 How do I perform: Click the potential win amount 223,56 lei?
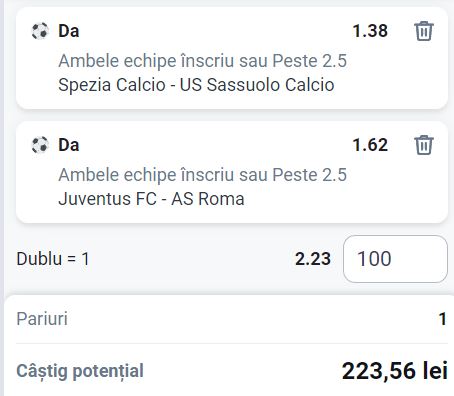[395, 371]
